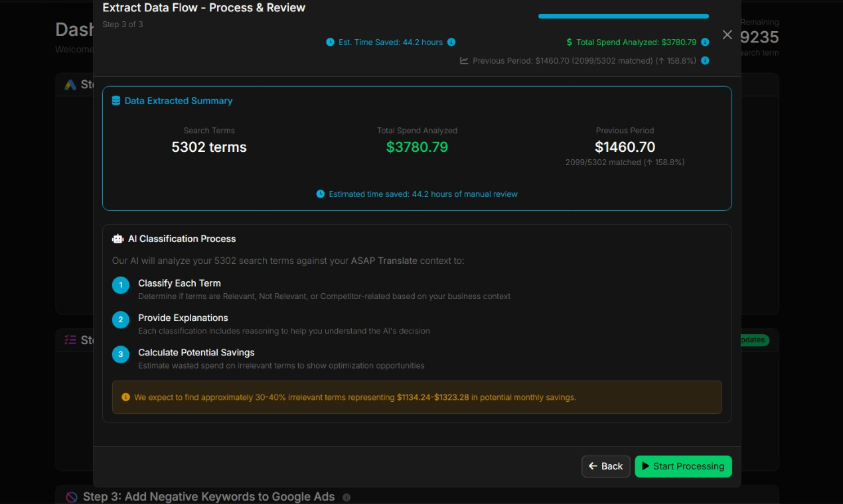843x504 pixels.
Task: Go back with the Back button
Action: click(x=605, y=466)
